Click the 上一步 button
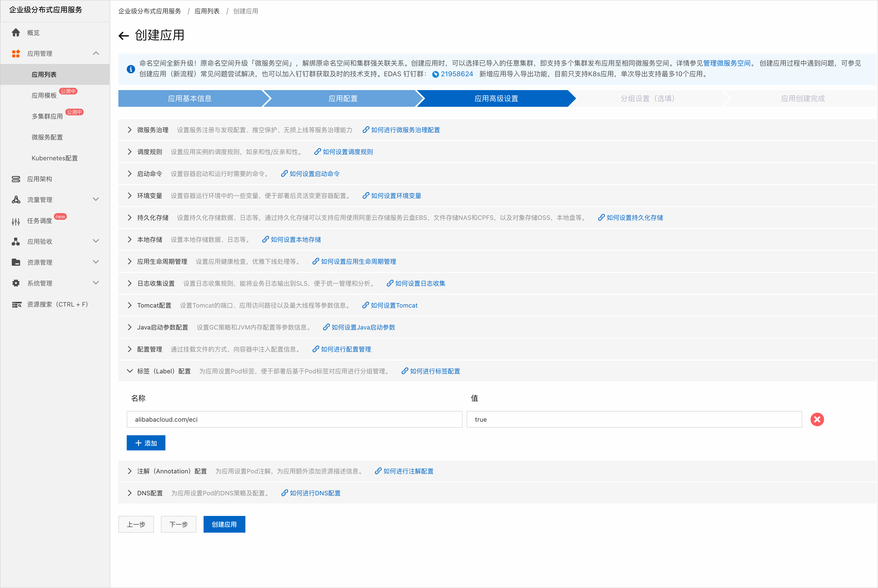 point(136,524)
